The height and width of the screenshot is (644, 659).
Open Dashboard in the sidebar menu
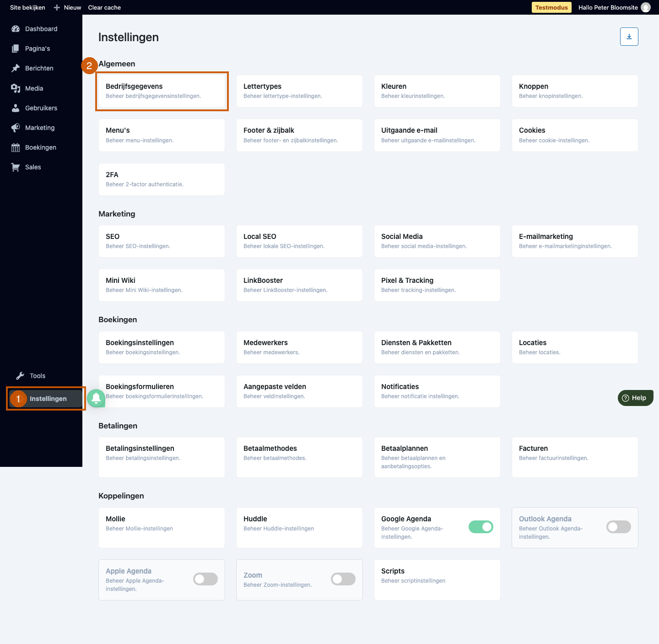point(41,29)
